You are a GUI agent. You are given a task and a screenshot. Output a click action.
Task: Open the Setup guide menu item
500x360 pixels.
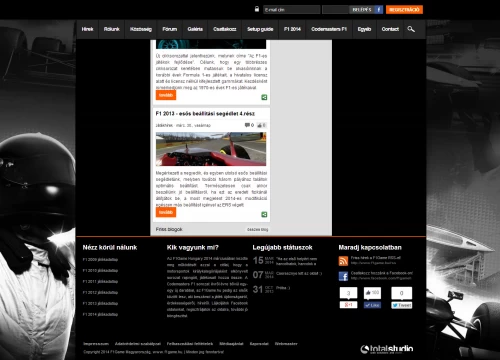click(x=260, y=29)
